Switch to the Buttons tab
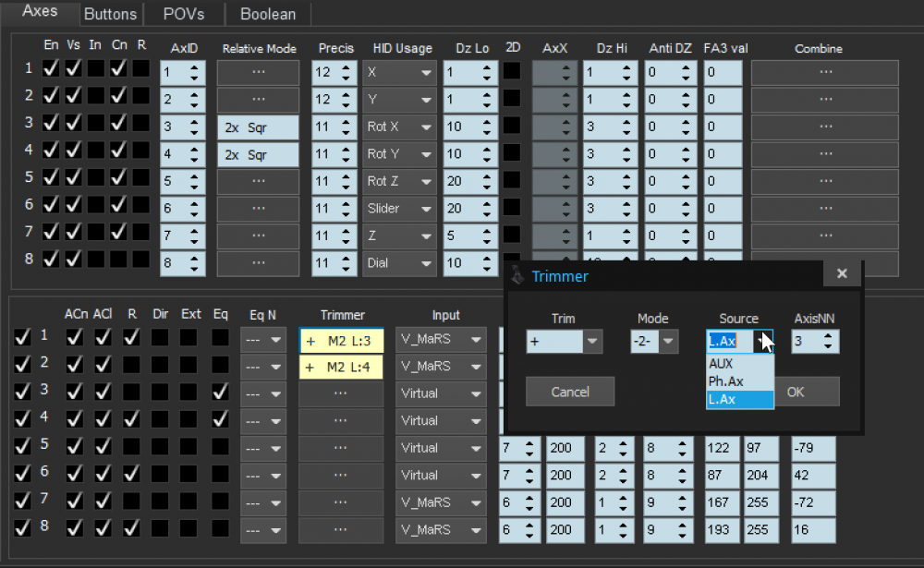This screenshot has width=924, height=568. coord(110,14)
